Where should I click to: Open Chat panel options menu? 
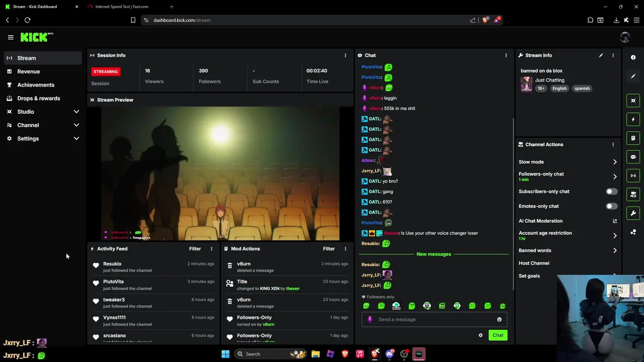(506, 55)
